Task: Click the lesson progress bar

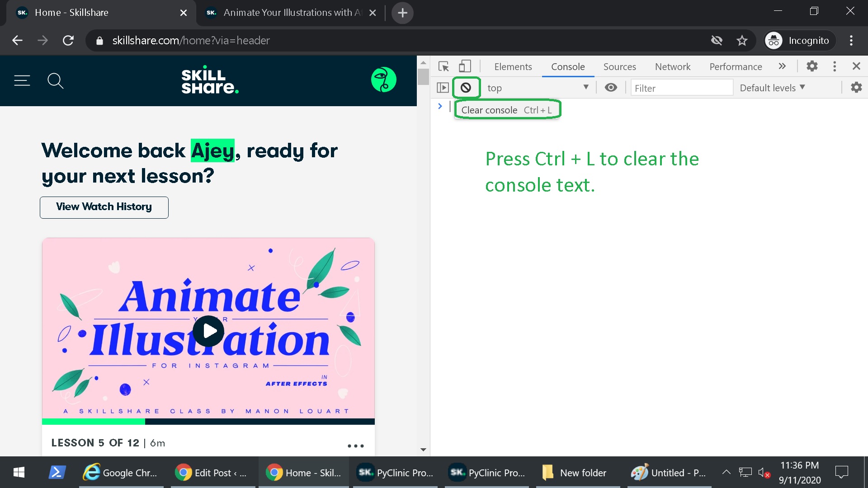Action: (208, 422)
